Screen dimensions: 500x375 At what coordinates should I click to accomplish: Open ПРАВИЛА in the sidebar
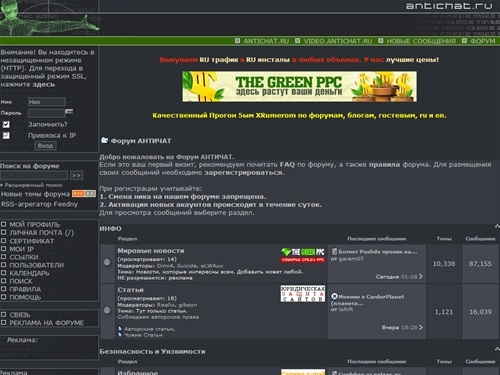coord(25,289)
